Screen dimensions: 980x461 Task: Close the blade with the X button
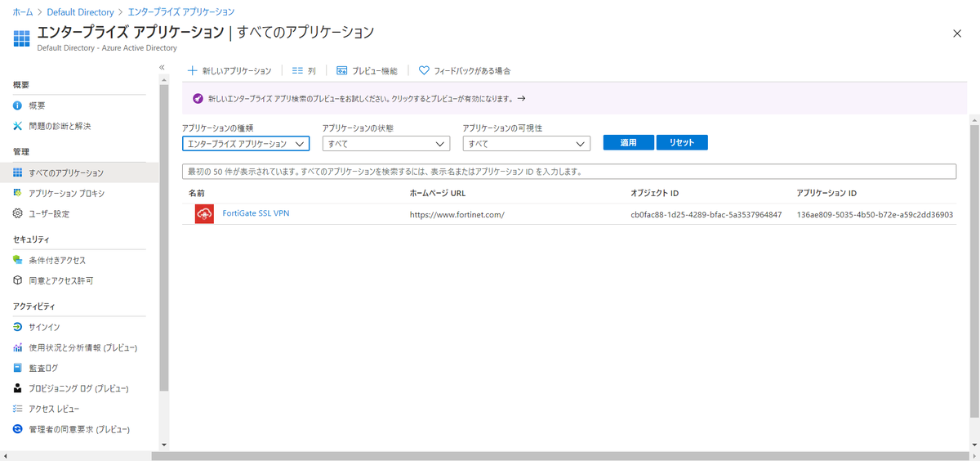pos(957,33)
